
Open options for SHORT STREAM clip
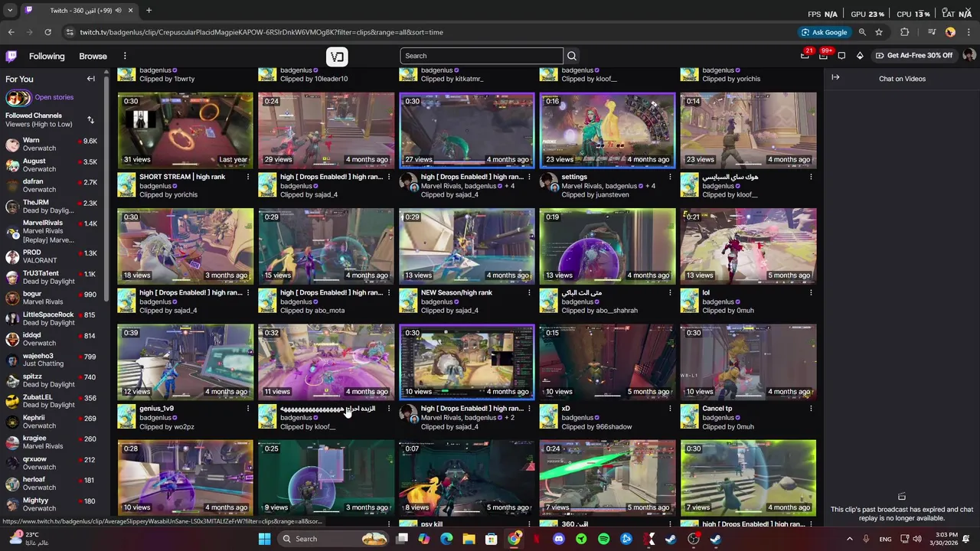247,177
